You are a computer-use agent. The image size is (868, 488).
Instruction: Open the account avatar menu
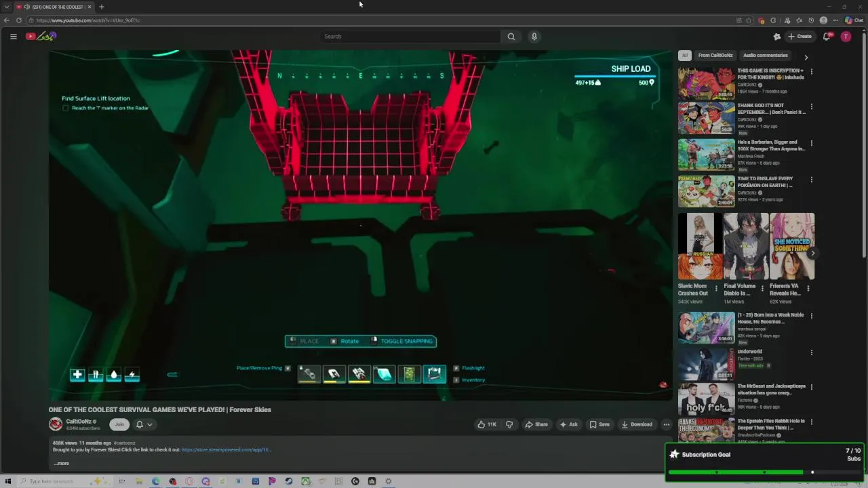coord(846,37)
